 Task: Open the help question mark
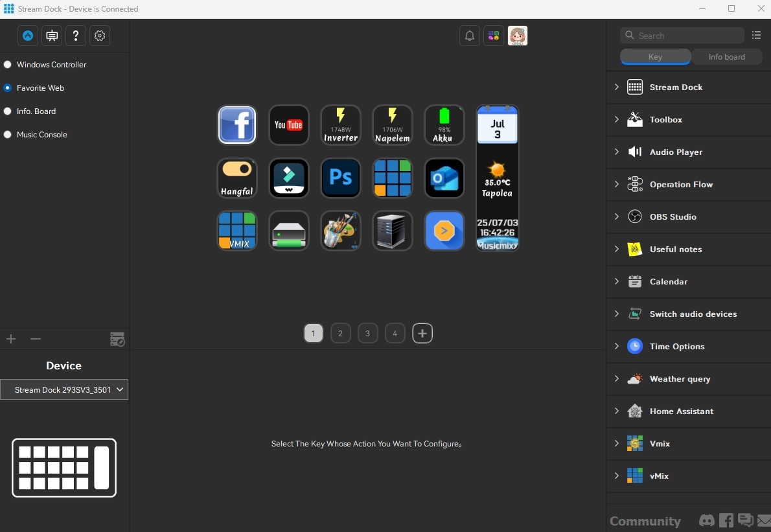(x=76, y=36)
